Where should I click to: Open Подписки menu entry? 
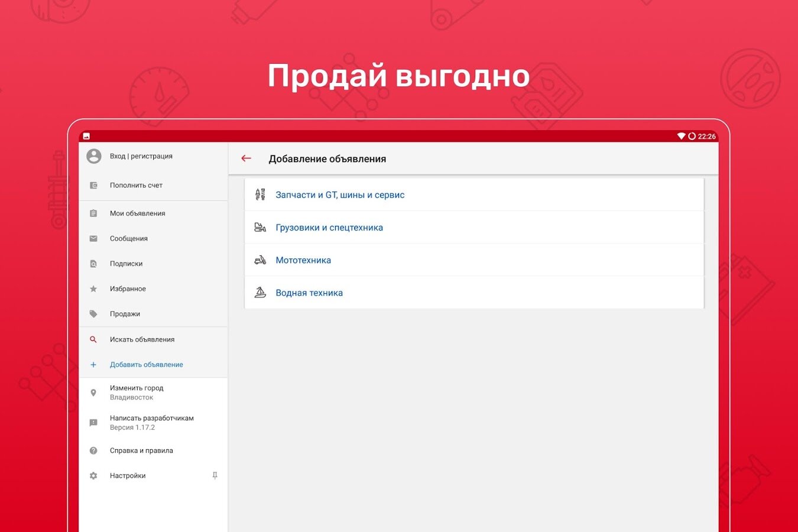153,264
